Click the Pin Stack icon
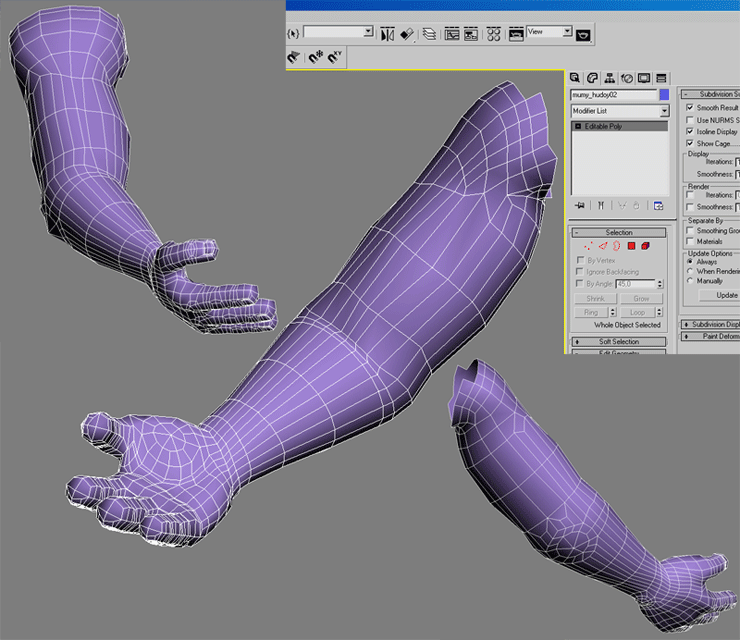Image resolution: width=740 pixels, height=640 pixels. click(x=579, y=205)
